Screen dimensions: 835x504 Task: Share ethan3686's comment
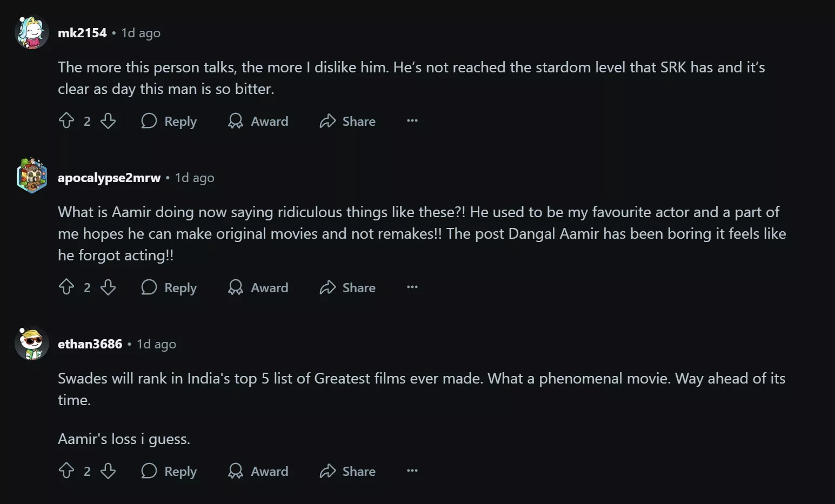click(347, 471)
